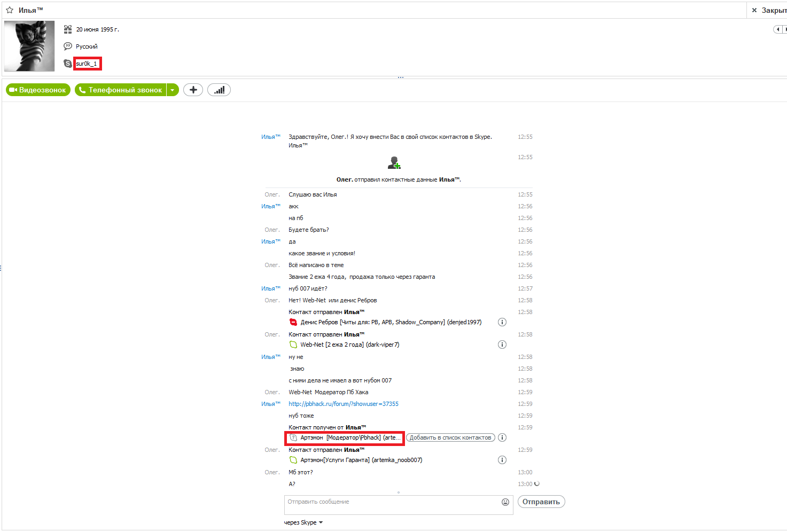Click message 'Web-Net Модератор Пб Хака'
The height and width of the screenshot is (532, 787).
click(329, 392)
